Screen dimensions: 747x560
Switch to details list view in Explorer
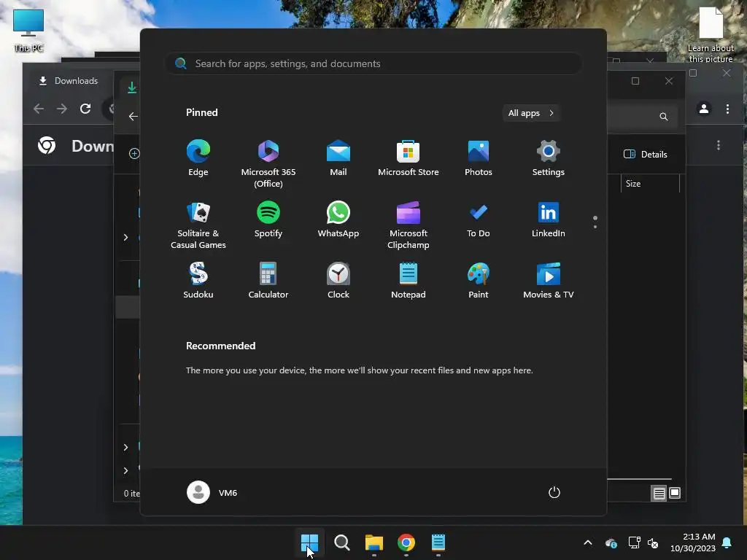click(659, 494)
